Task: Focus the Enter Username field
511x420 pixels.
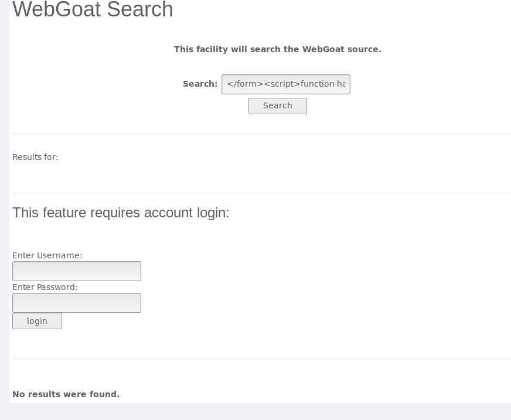Action: [77, 271]
